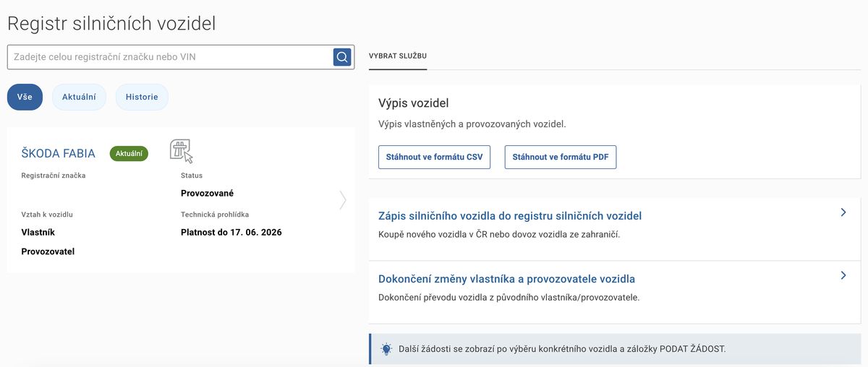Click Platnost do 17. 06. 2026 text
Screen dimensions: 868x367
231,233
